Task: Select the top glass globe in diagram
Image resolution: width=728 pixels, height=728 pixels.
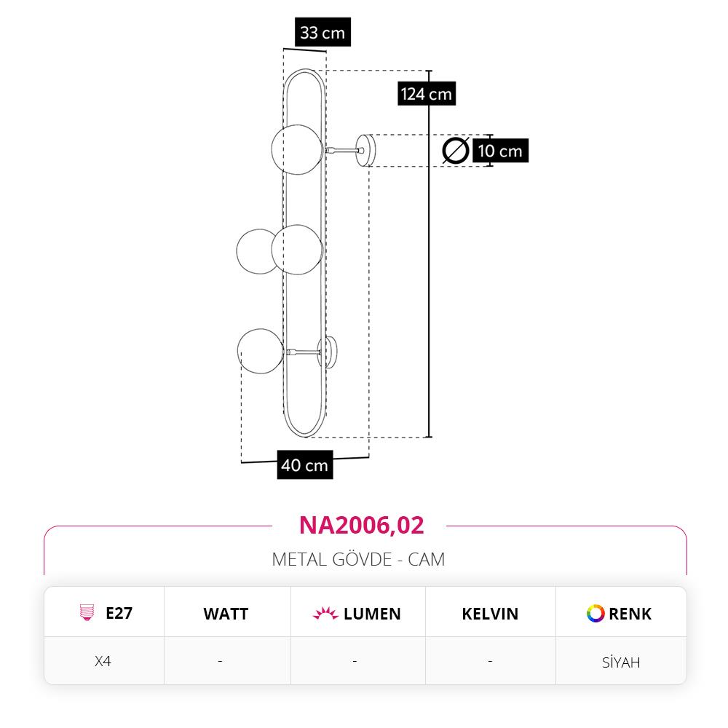Action: (x=297, y=149)
